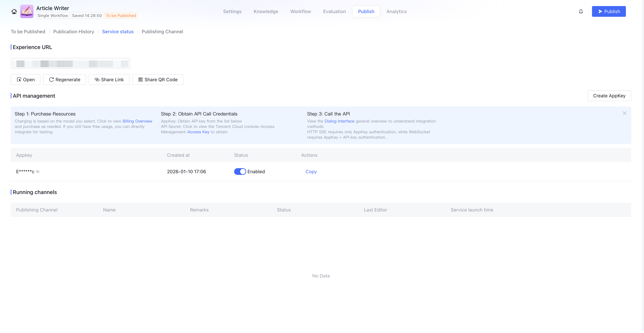
Task: Go to Publication History sub-tab
Action: [73, 32]
